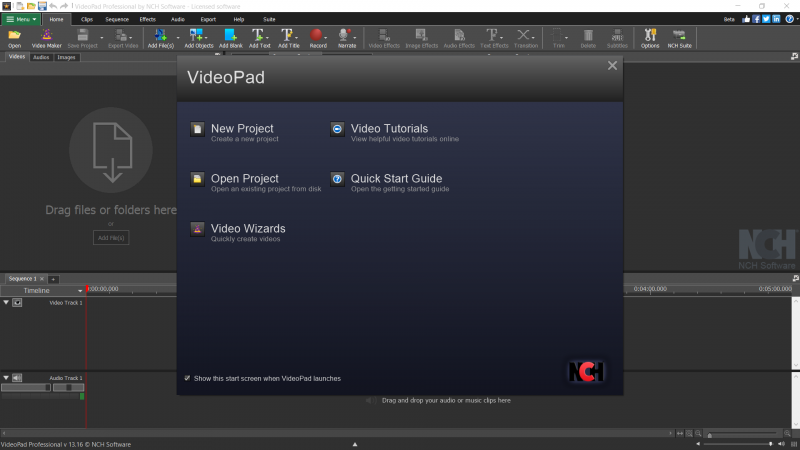
Task: Collapse Video Track 1 with triangle
Action: (x=6, y=302)
